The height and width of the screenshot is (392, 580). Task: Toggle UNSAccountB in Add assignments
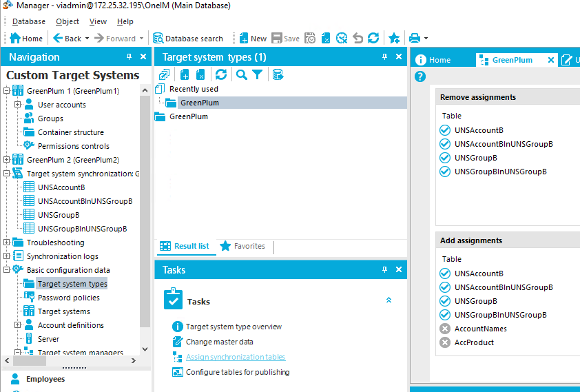tap(445, 274)
